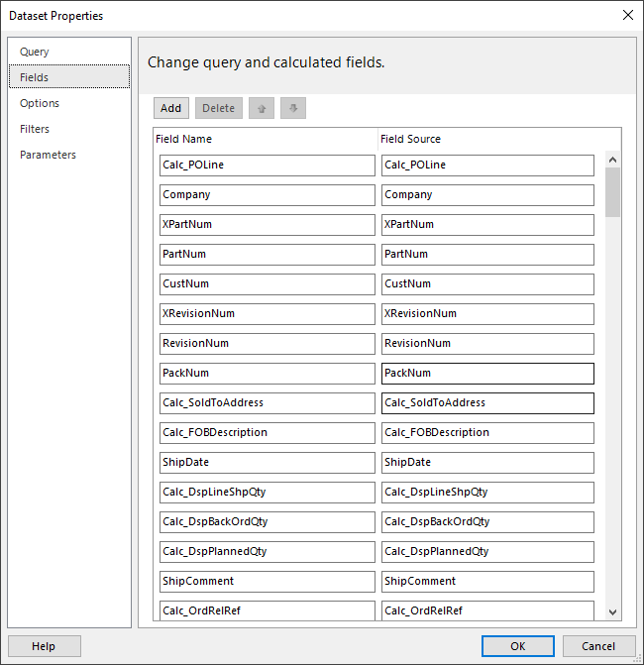The width and height of the screenshot is (644, 665).
Task: Click the Calc_SoldToAddress field source box
Action: pos(487,403)
